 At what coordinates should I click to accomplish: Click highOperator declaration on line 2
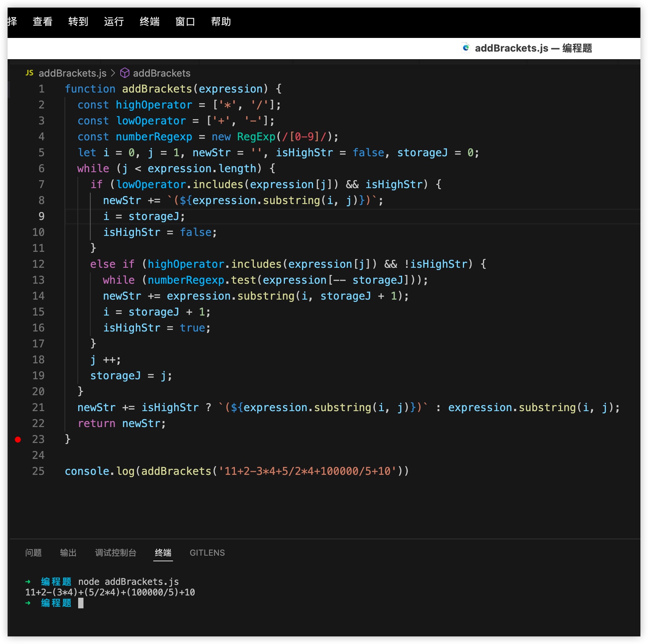[154, 105]
